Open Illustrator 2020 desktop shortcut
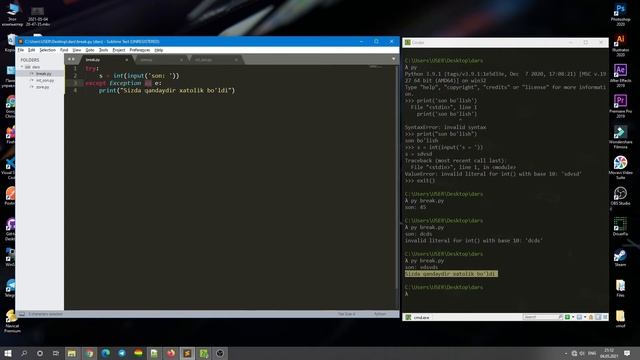This screenshot has width=640, height=360. coord(620,45)
